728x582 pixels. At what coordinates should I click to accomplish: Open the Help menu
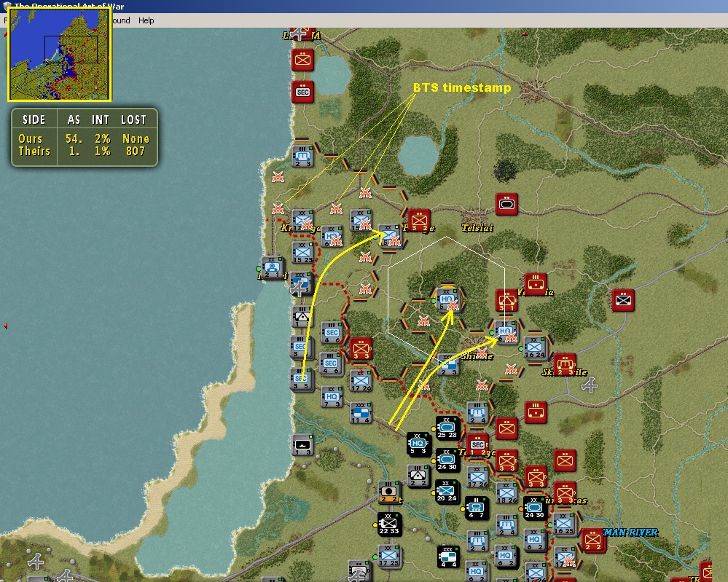pyautogui.click(x=146, y=20)
